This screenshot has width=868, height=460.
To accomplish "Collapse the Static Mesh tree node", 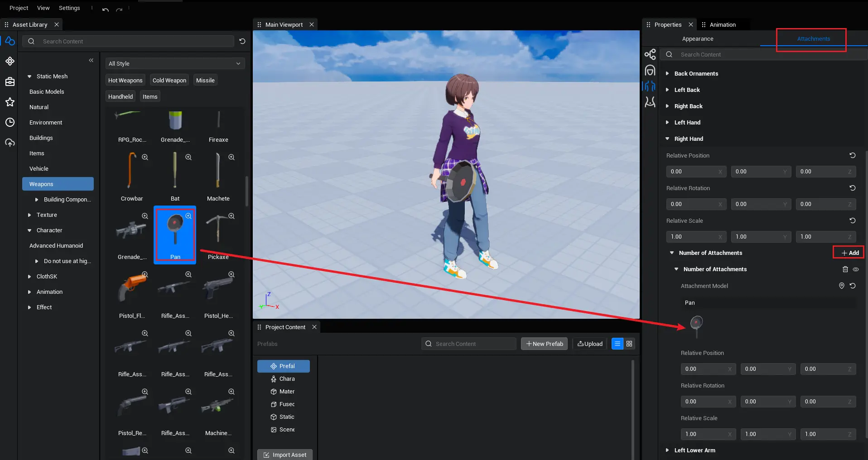I will (29, 77).
